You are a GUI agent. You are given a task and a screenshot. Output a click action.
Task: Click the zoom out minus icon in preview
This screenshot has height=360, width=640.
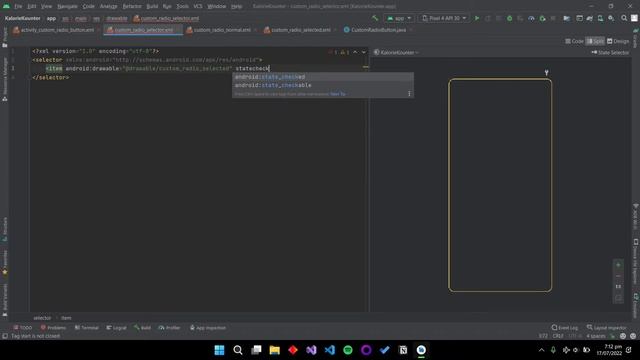618,276
